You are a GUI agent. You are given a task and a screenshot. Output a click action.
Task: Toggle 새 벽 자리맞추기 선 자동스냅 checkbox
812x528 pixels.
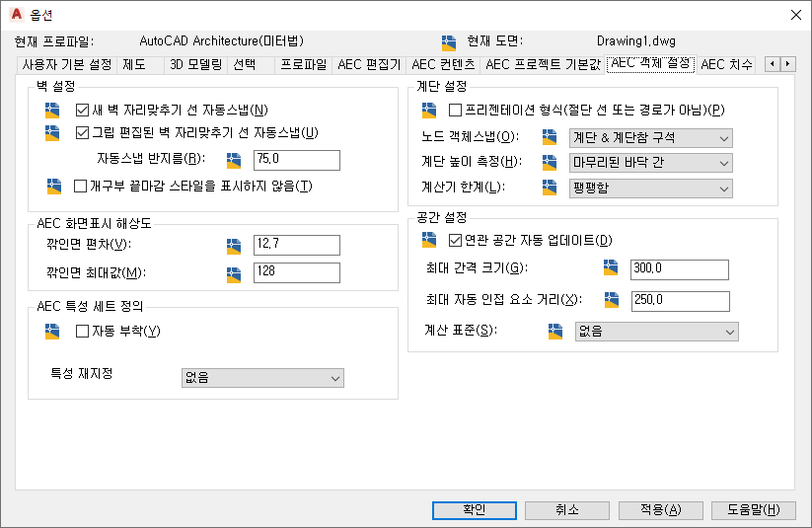[82, 110]
